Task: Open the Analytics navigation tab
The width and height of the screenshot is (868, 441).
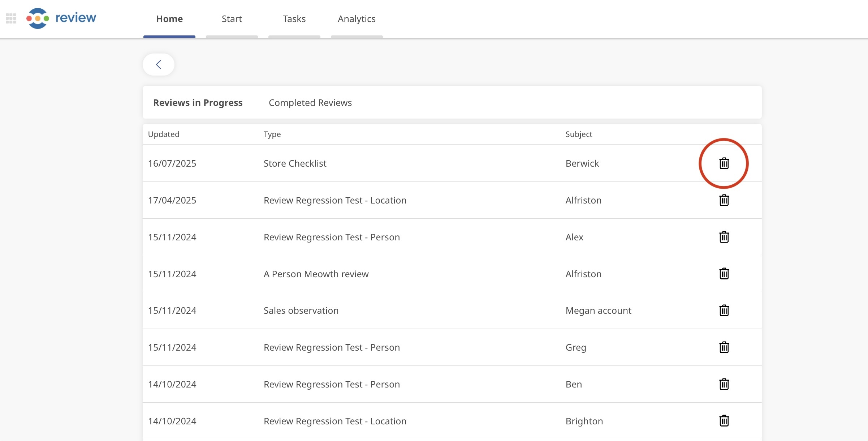Action: [x=357, y=19]
